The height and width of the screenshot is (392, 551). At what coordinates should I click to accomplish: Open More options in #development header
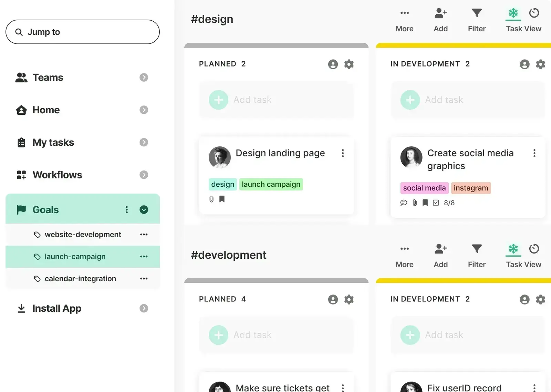(404, 249)
